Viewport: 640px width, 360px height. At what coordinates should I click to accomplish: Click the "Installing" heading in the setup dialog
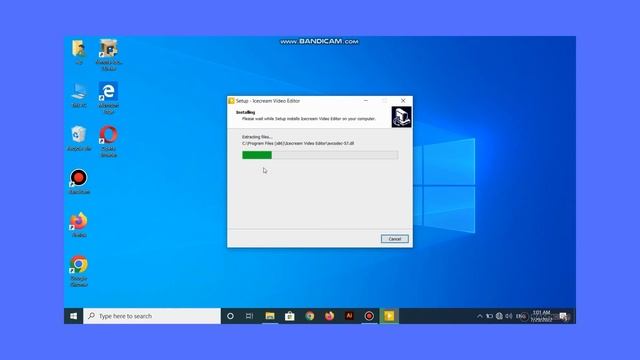click(x=245, y=112)
